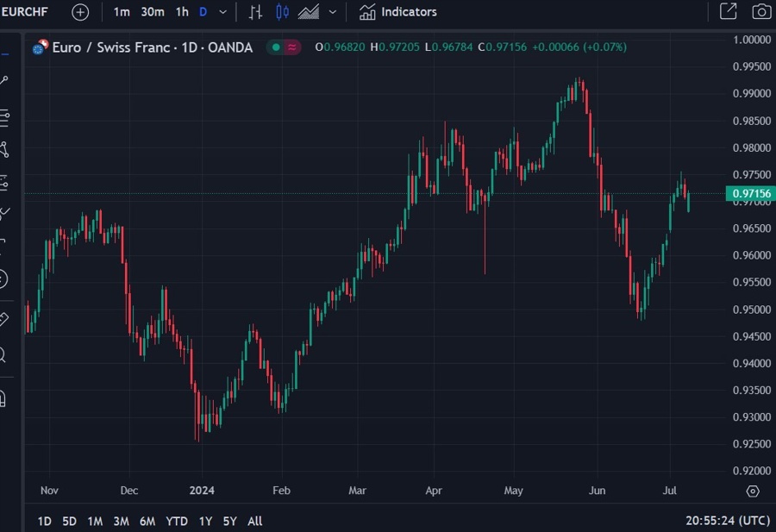
Task: Click the pop-out chart icon
Action: tap(729, 11)
